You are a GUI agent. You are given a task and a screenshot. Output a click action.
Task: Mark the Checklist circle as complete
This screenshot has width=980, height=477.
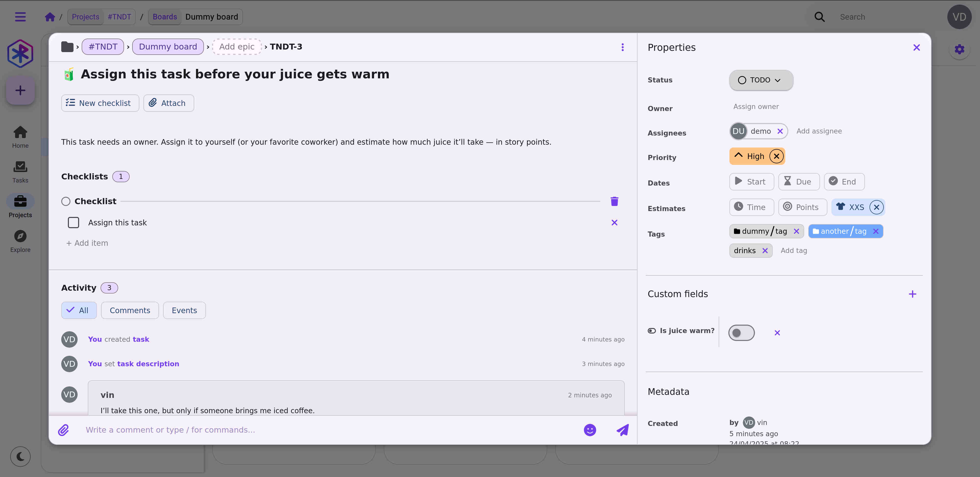tap(65, 201)
